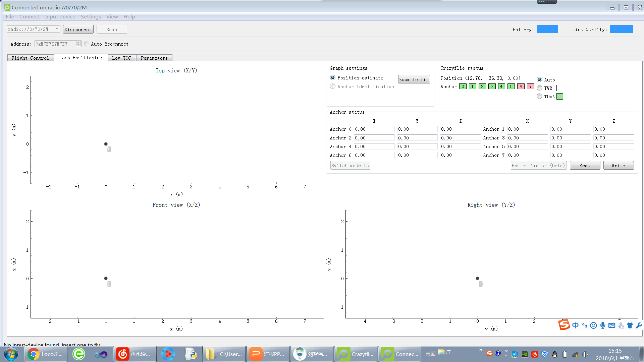Select the TWR mode radio button

[539, 88]
